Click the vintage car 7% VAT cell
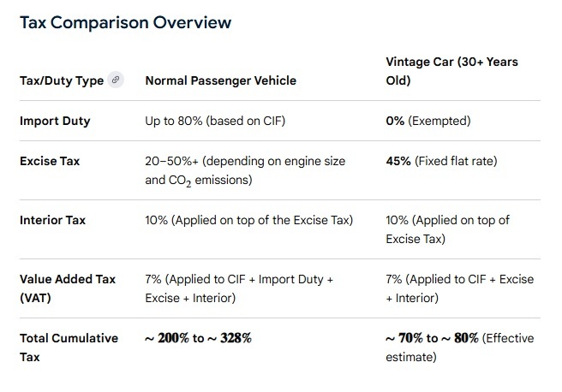The width and height of the screenshot is (562, 392). [460, 288]
